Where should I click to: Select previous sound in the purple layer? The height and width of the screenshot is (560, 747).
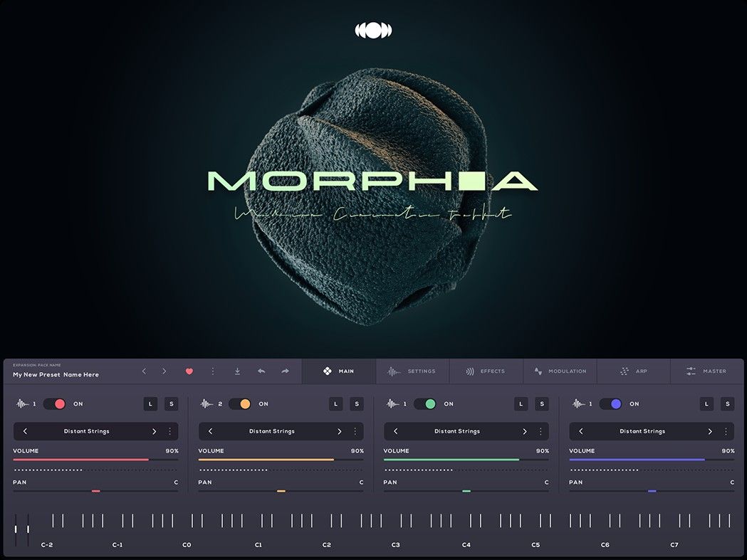click(581, 431)
